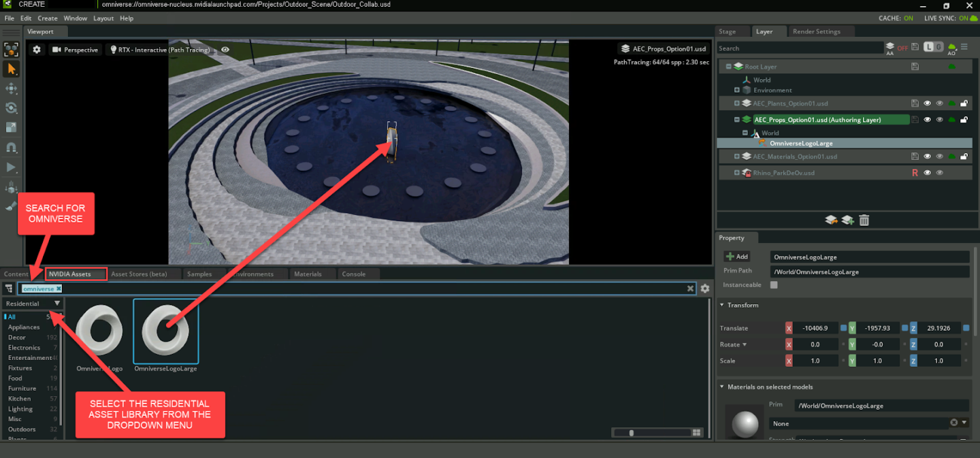Screen dimensions: 980x458
Task: Open asset browser settings gear
Action: [705, 289]
